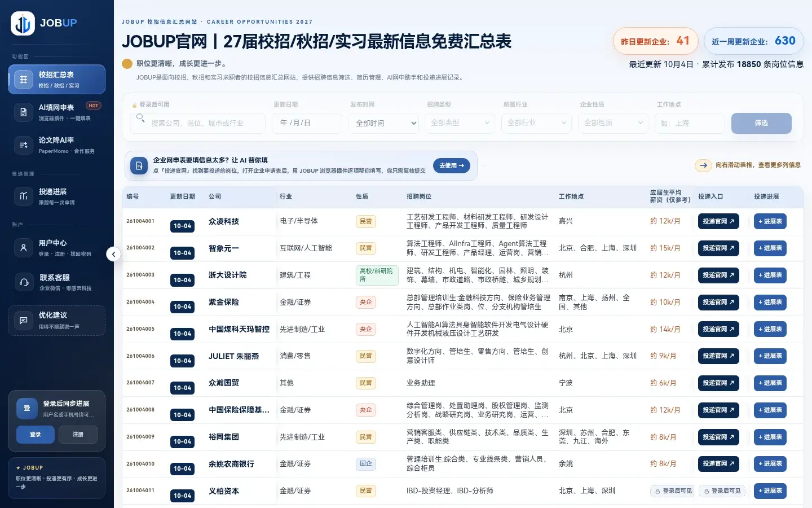Viewport: 812px width, 508px height.
Task: Click the 行业 column header
Action: (x=286, y=196)
